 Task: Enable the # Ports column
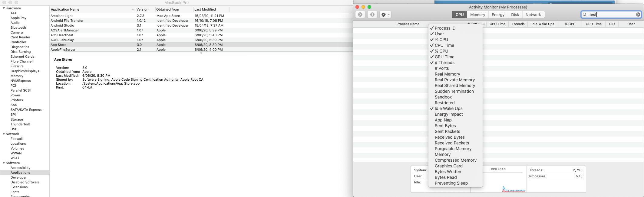pos(455,68)
